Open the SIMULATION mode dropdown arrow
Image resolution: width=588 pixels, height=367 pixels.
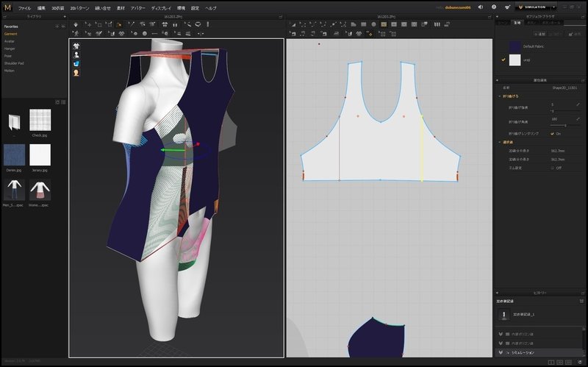pos(554,7)
